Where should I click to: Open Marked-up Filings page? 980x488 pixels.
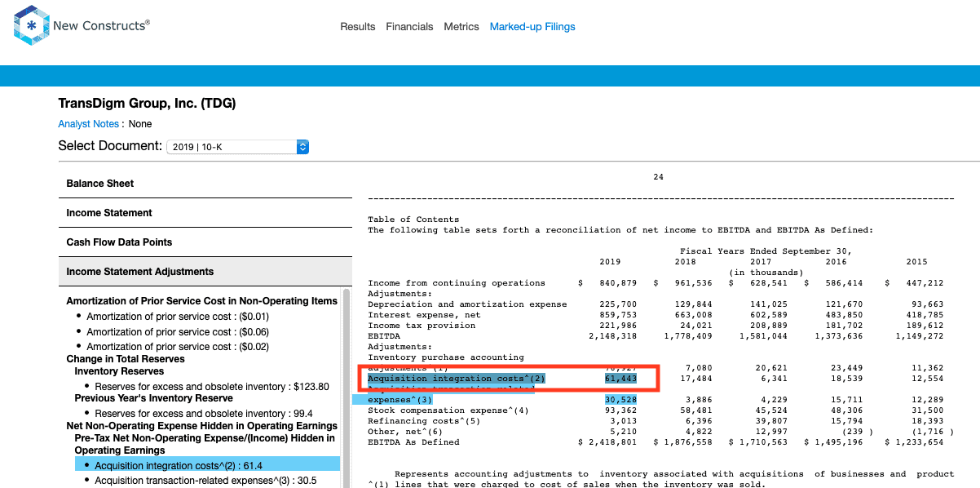tap(532, 27)
